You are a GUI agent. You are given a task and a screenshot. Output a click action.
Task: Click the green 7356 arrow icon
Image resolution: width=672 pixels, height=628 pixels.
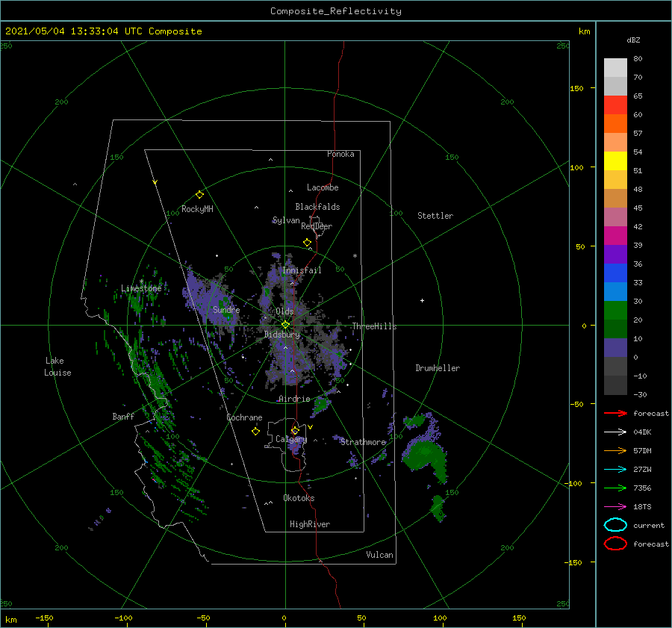[615, 488]
